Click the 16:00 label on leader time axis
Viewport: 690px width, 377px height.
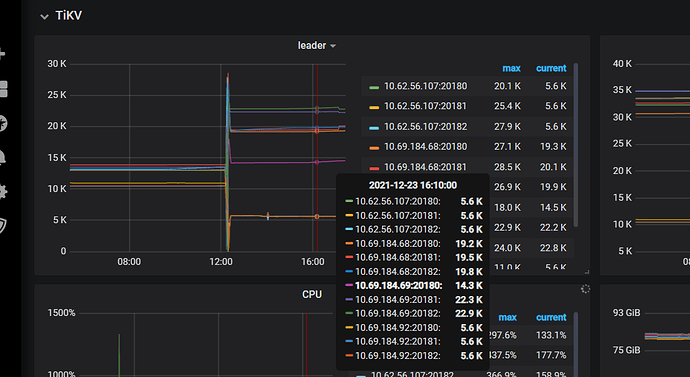tap(313, 262)
